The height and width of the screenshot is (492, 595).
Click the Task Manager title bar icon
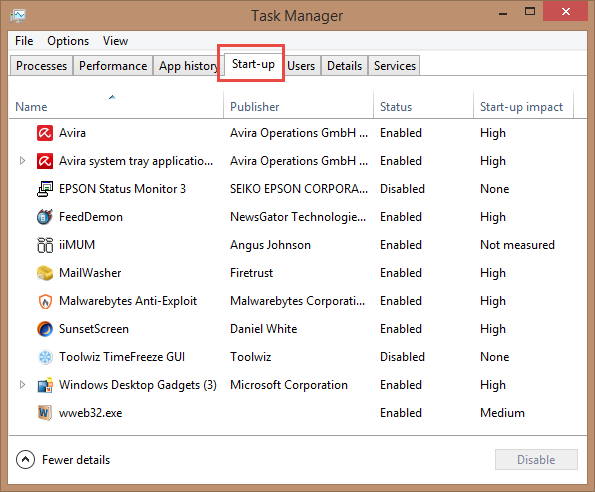18,16
